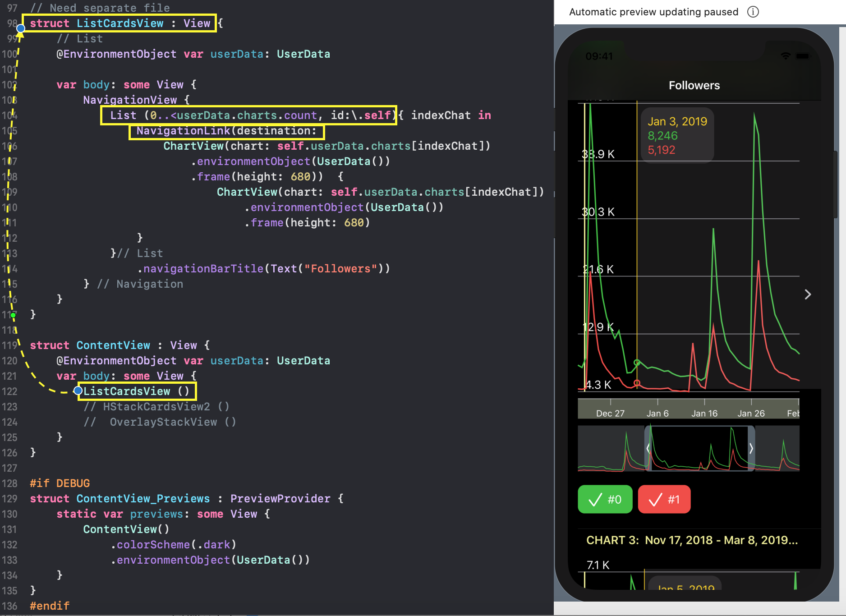Click the ListCardsView () call in ContentView
This screenshot has width=846, height=616.
[137, 391]
